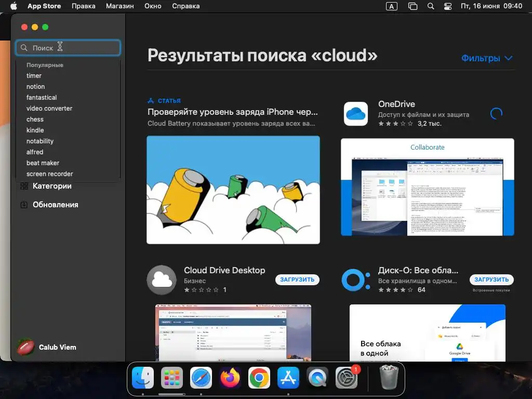Click the Категории grid icon
This screenshot has height=399, width=532.
coord(24,186)
